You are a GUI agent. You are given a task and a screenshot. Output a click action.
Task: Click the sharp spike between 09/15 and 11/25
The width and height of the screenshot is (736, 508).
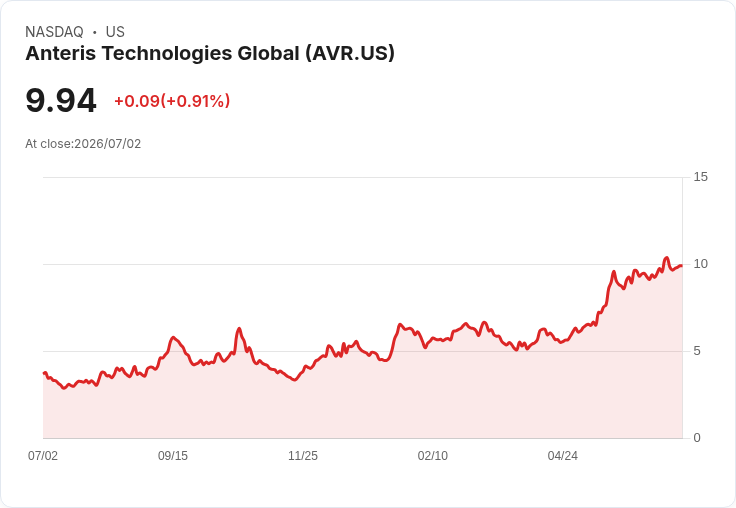click(239, 329)
